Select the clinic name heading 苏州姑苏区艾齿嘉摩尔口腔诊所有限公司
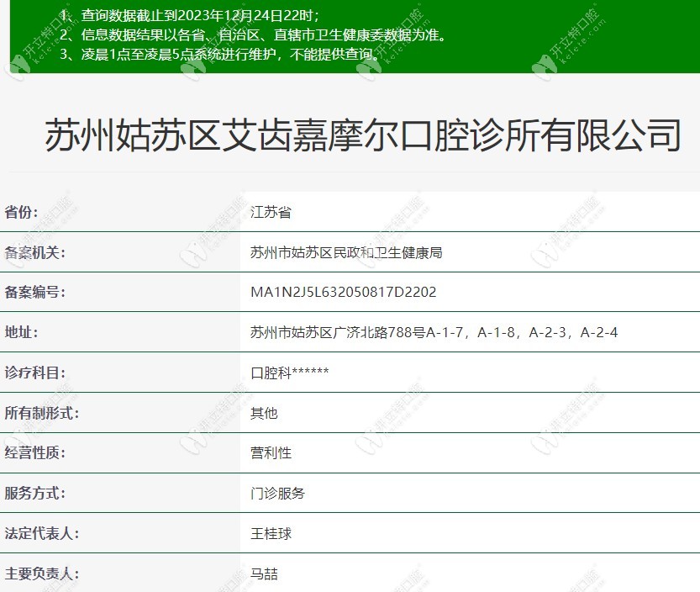The height and width of the screenshot is (592, 700). click(362, 135)
